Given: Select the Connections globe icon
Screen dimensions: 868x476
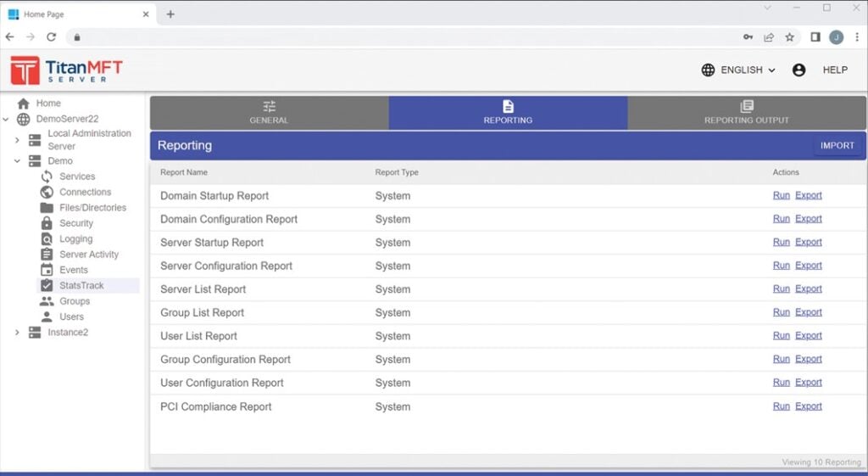Looking at the screenshot, I should (x=47, y=192).
